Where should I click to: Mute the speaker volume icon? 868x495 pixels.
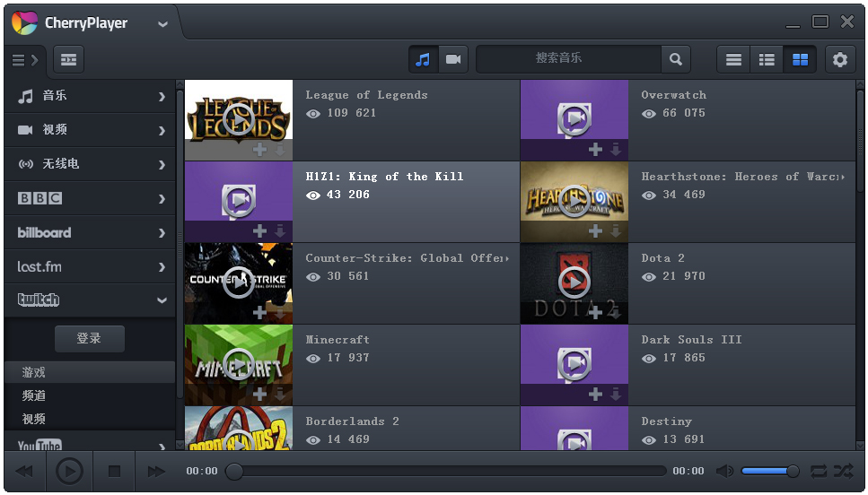[x=724, y=471]
